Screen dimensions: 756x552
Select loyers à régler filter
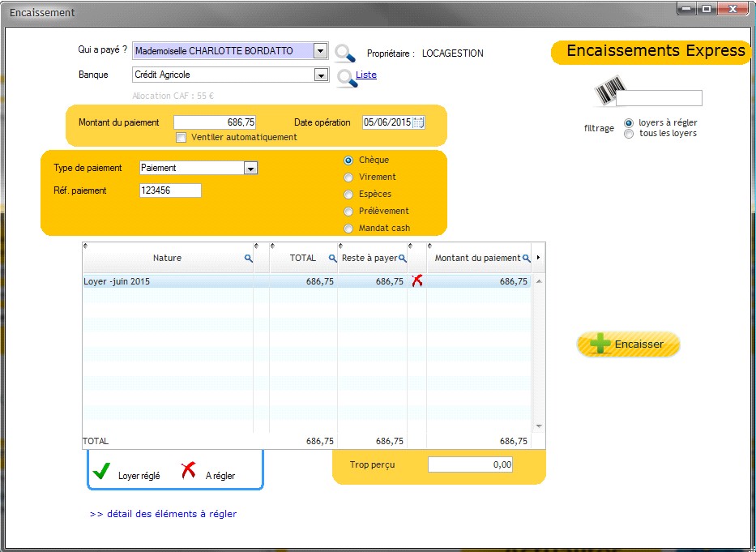[629, 123]
